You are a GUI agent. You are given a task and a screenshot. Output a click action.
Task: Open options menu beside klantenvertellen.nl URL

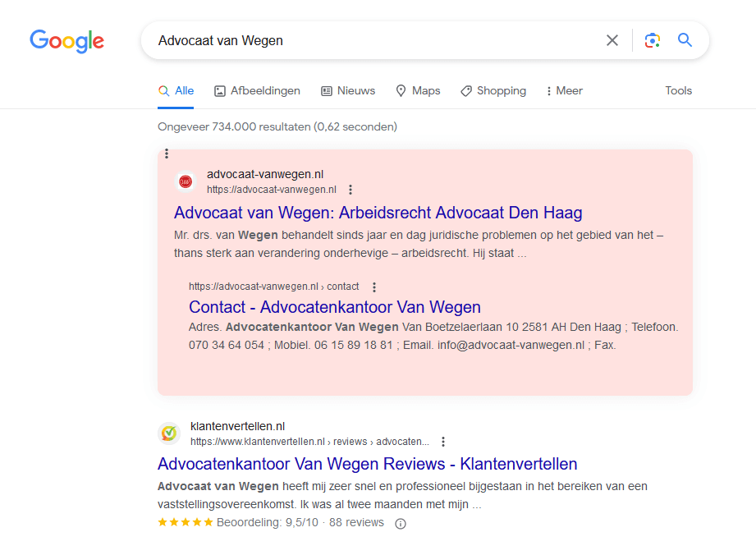(443, 442)
